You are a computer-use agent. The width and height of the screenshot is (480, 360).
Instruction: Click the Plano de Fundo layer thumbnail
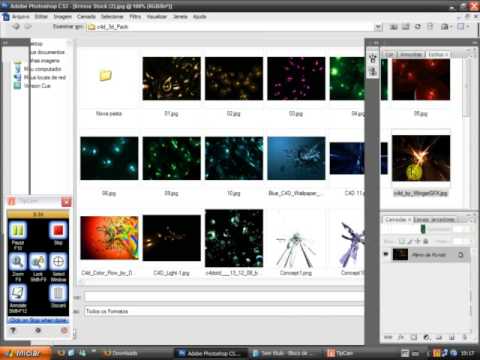coord(400,254)
